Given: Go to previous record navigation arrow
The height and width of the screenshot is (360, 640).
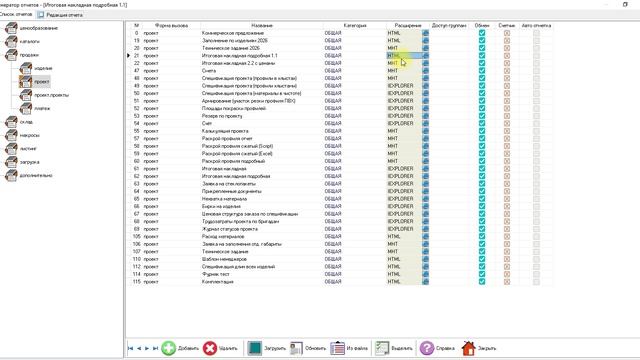Looking at the screenshot, I should click(139, 348).
